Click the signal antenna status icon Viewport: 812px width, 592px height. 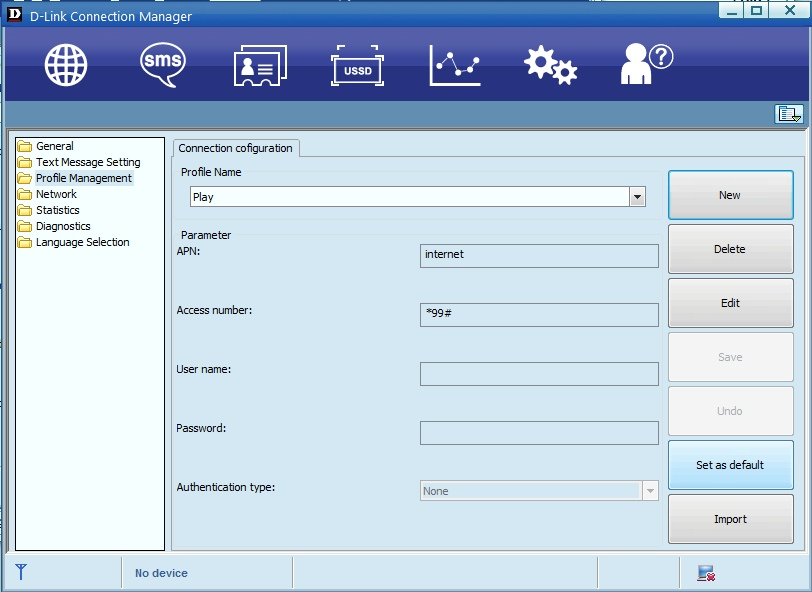pyautogui.click(x=21, y=572)
